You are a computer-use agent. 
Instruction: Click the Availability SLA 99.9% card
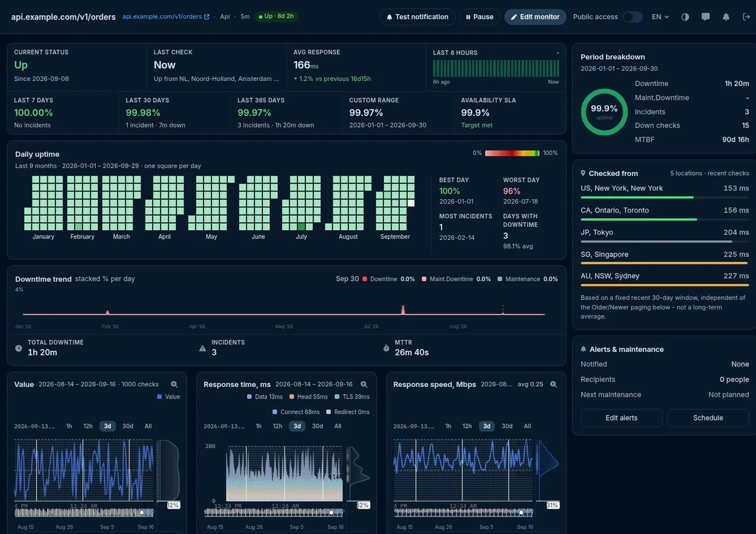click(x=510, y=112)
